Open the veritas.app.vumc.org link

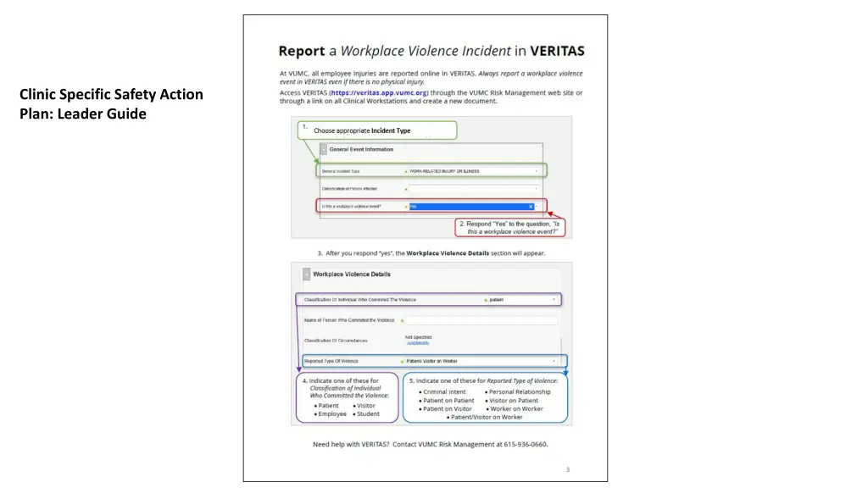click(379, 92)
